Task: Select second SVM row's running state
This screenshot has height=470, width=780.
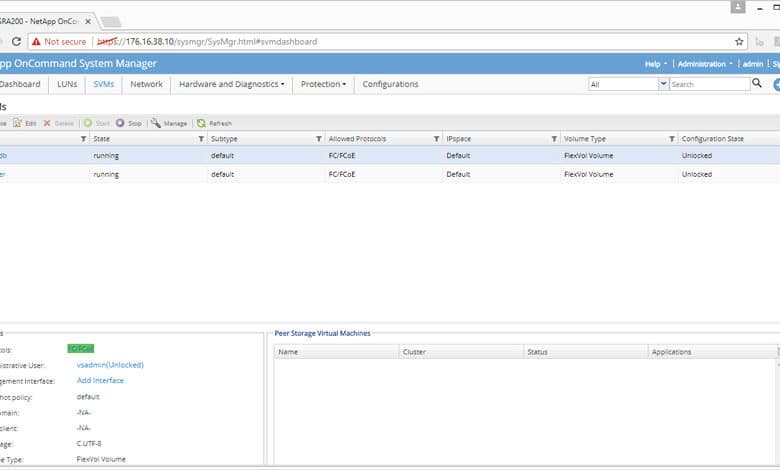Action: tap(106, 175)
